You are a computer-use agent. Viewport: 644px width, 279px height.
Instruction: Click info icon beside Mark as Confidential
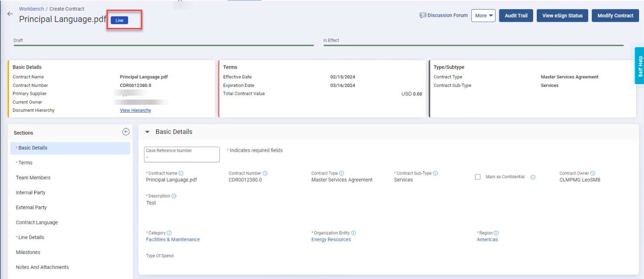tap(533, 177)
